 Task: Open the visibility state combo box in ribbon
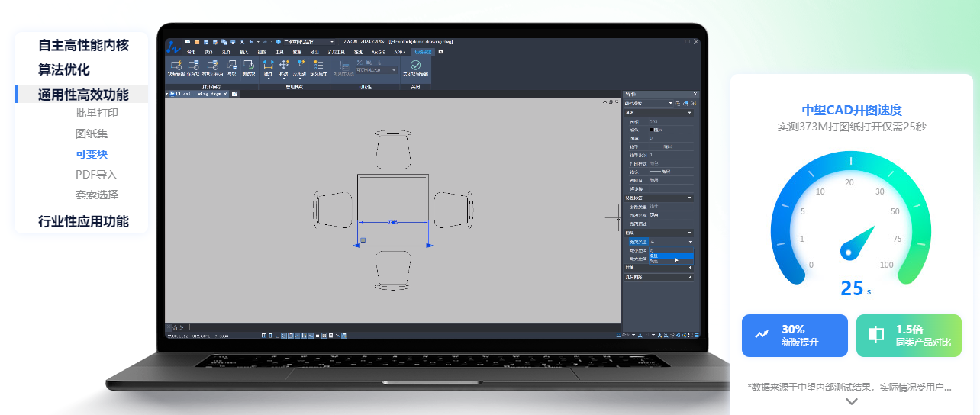[377, 69]
